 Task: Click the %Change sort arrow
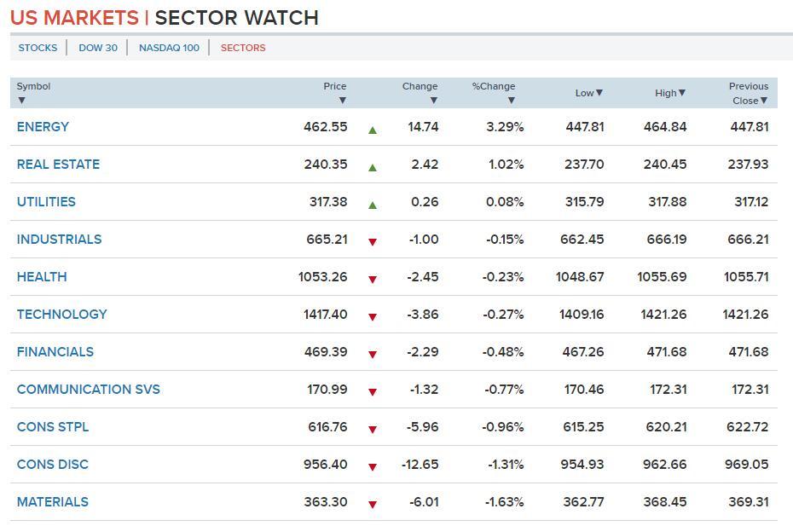pos(511,101)
